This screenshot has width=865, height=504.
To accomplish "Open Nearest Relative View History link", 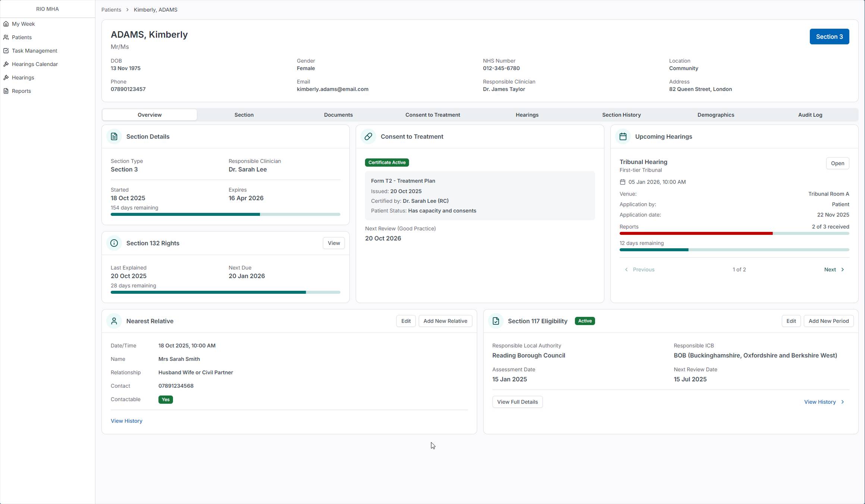I will [126, 421].
